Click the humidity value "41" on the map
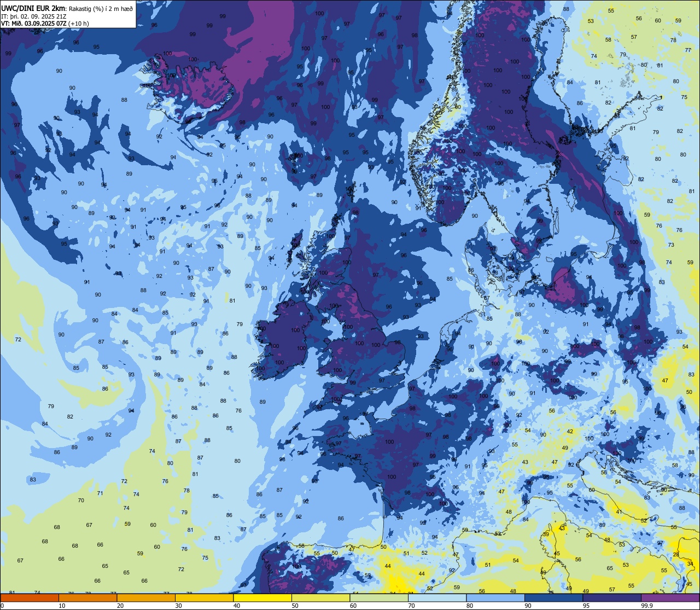 619,512
